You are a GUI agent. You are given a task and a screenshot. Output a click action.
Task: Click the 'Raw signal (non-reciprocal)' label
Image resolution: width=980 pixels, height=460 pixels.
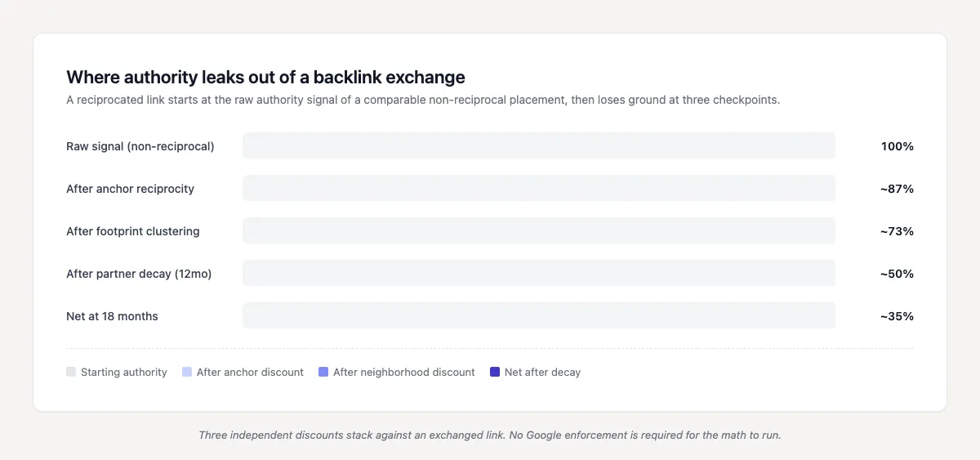click(x=140, y=146)
